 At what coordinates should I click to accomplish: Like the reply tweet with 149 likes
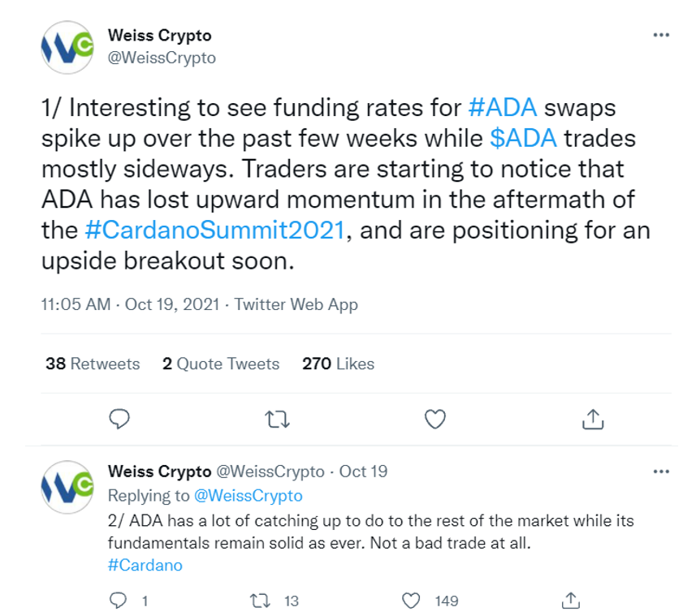click(x=411, y=601)
